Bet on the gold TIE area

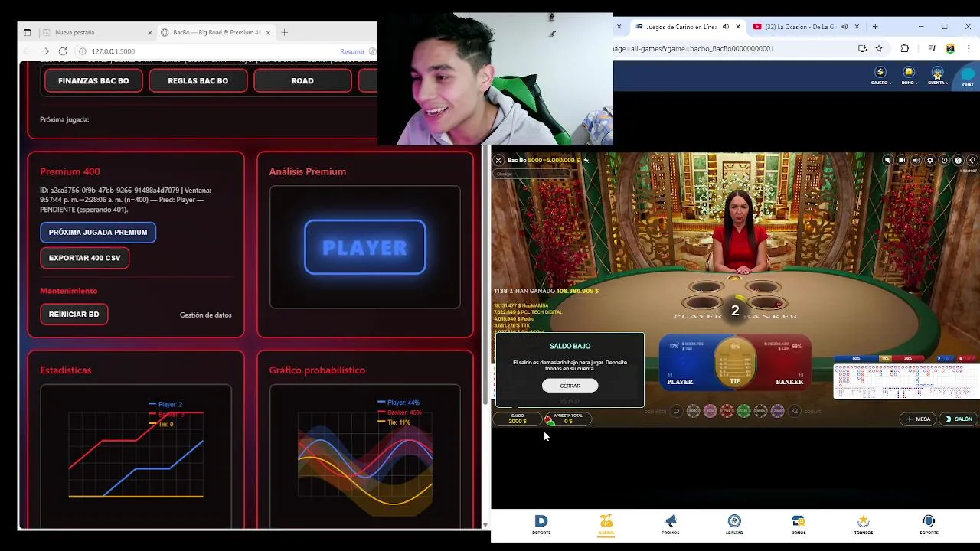pos(735,363)
